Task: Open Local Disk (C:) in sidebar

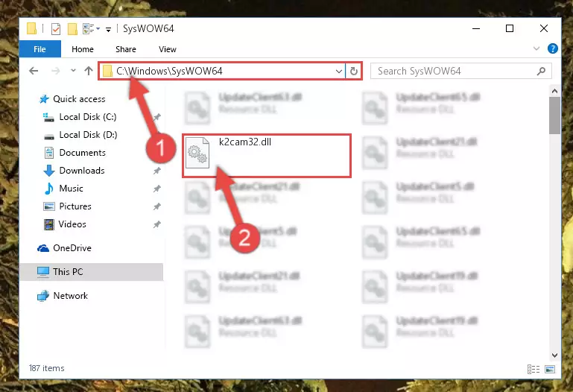Action: click(88, 117)
